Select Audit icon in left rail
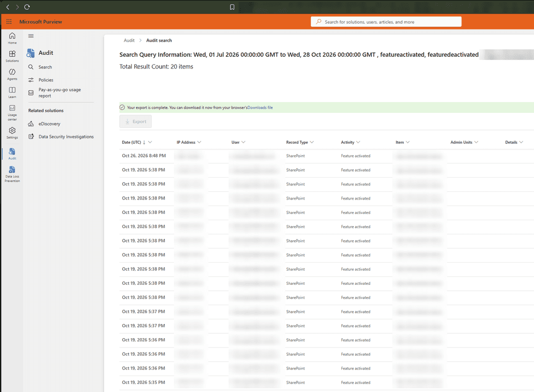This screenshot has width=534, height=392. (12, 154)
